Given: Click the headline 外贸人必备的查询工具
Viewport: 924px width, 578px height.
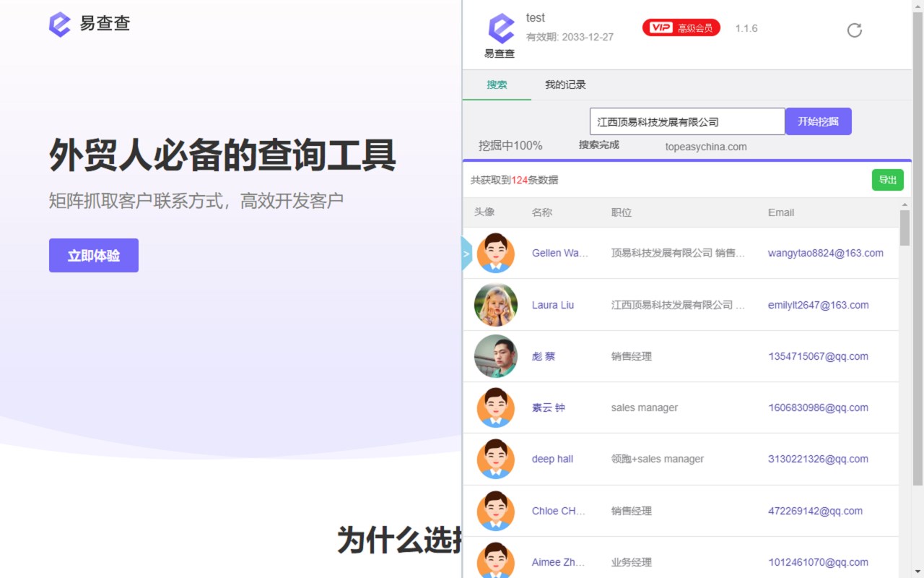Looking at the screenshot, I should [222, 155].
